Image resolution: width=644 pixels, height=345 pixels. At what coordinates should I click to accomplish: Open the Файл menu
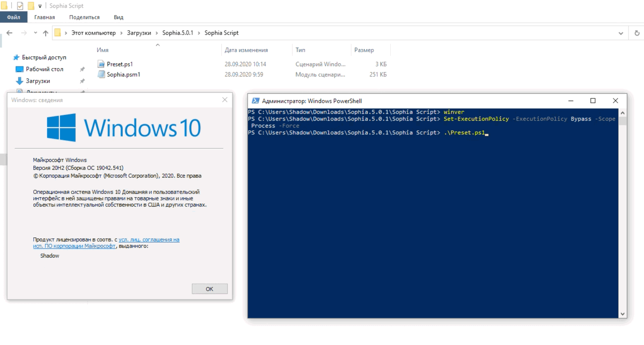click(13, 17)
